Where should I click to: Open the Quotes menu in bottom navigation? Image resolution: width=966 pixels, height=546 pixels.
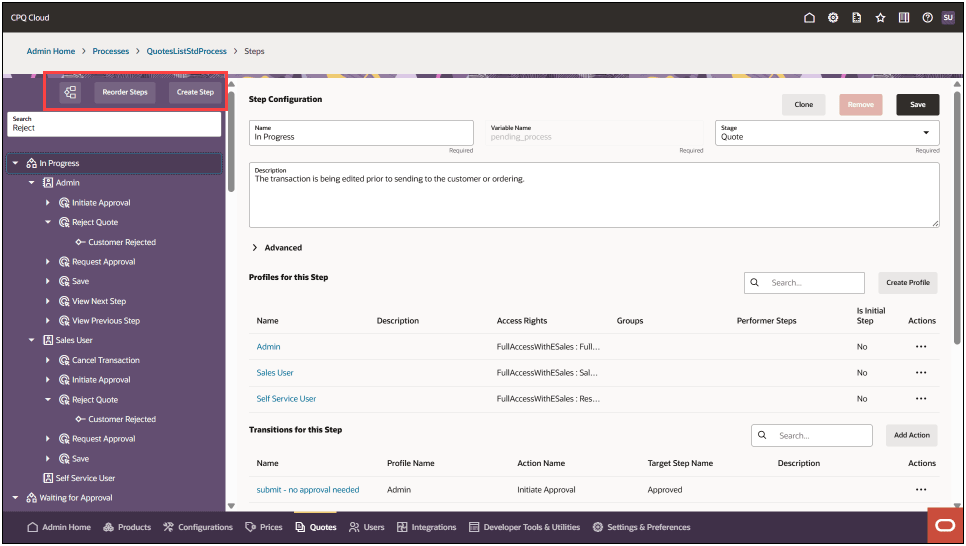tap(316, 528)
